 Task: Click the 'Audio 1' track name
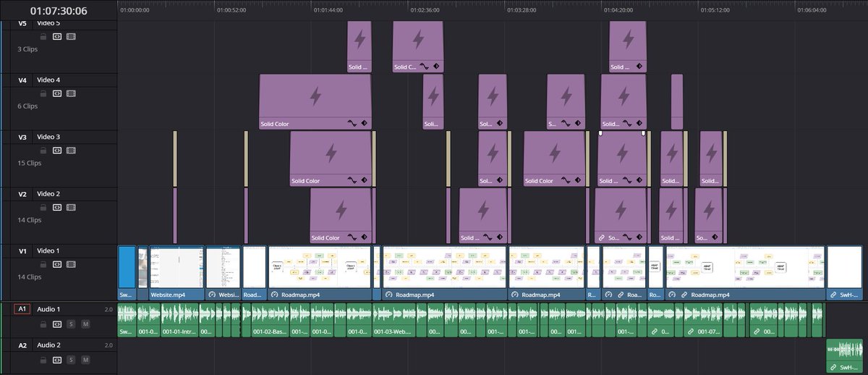pyautogui.click(x=49, y=309)
